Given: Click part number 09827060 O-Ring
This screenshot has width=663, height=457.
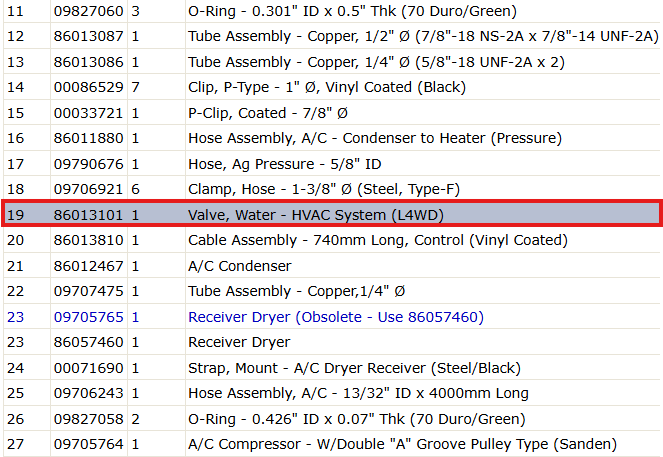Looking at the screenshot, I should point(88,11).
